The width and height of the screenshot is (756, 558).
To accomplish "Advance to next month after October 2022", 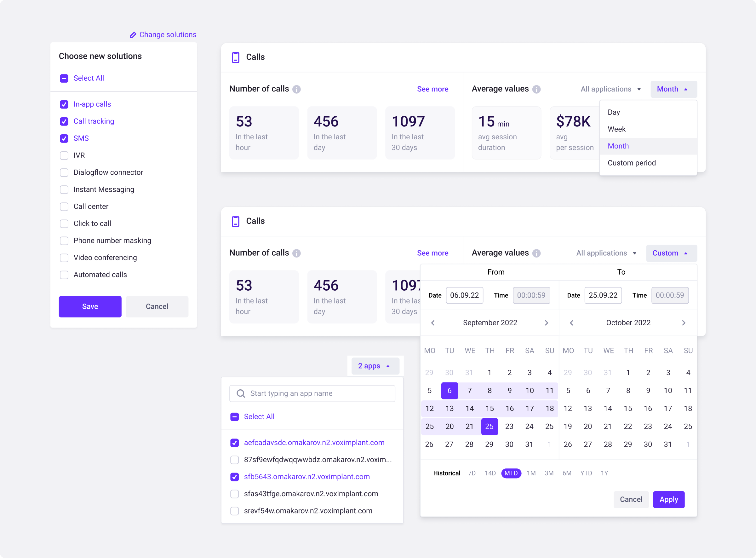I will [684, 323].
